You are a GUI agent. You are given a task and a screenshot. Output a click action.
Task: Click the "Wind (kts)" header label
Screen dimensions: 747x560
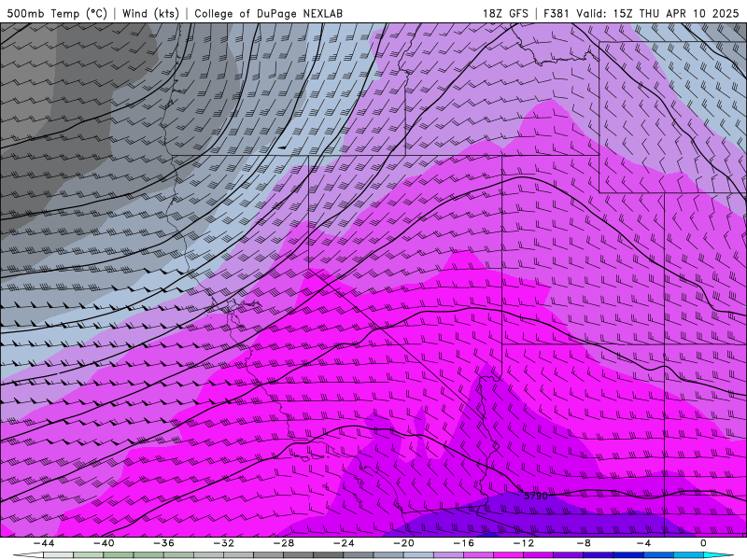[x=150, y=13]
